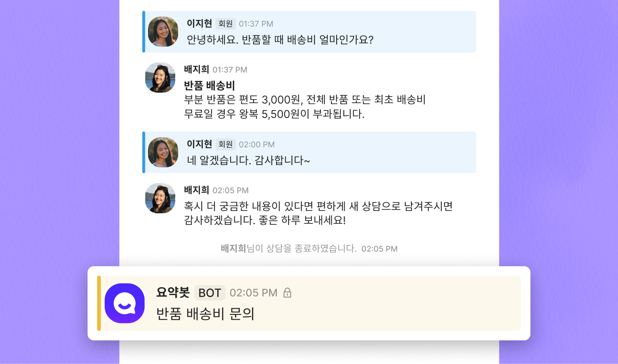Viewport: 618px width, 364px height.
Task: Click the 02:05 PM timestamp beside 요약봇
Action: [253, 293]
